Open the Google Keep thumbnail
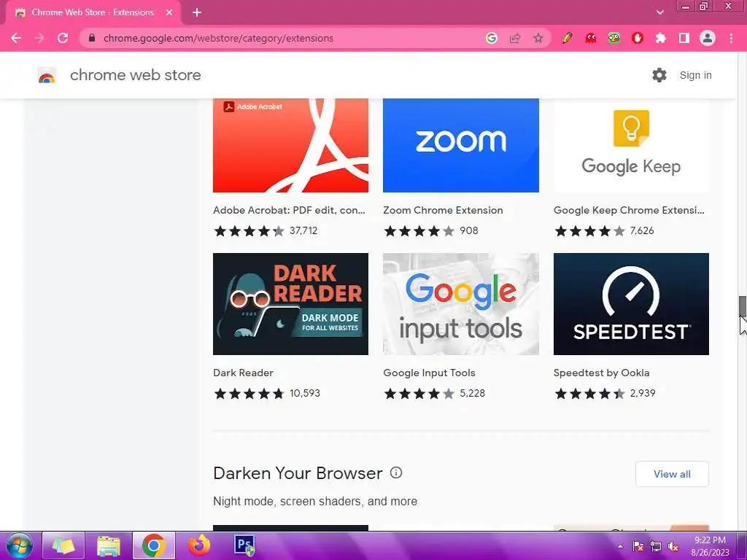Viewport: 747px width, 560px height. (x=631, y=145)
